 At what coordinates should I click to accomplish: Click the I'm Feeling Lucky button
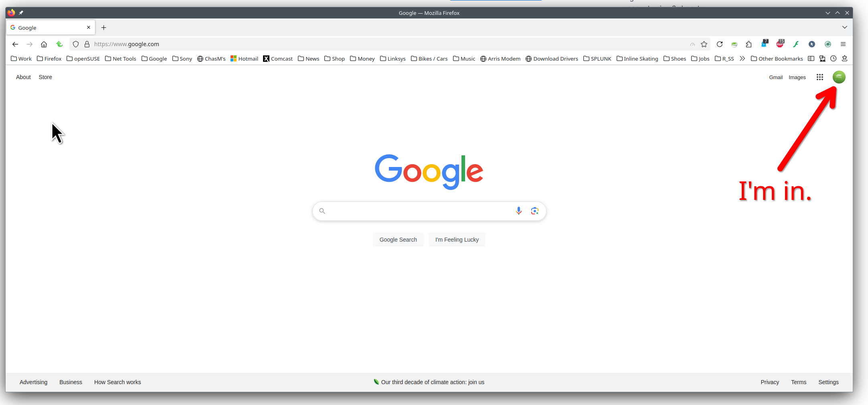457,240
